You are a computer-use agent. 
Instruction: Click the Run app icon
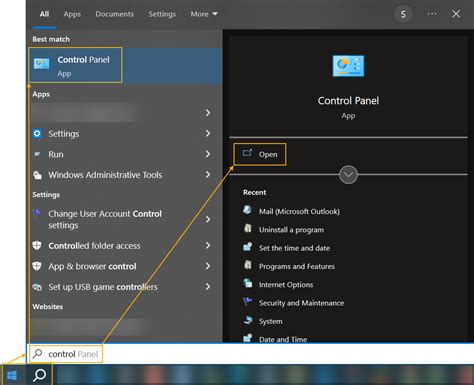tap(37, 154)
